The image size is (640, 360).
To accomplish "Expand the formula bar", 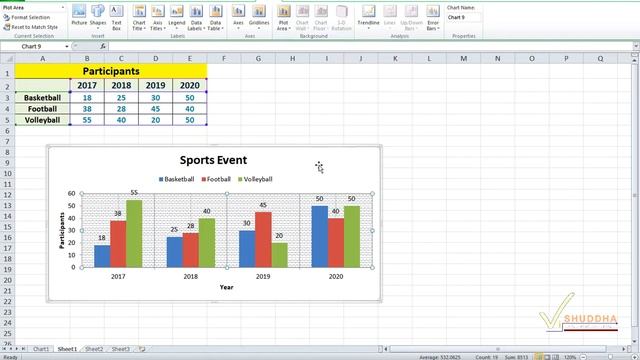I will point(636,46).
